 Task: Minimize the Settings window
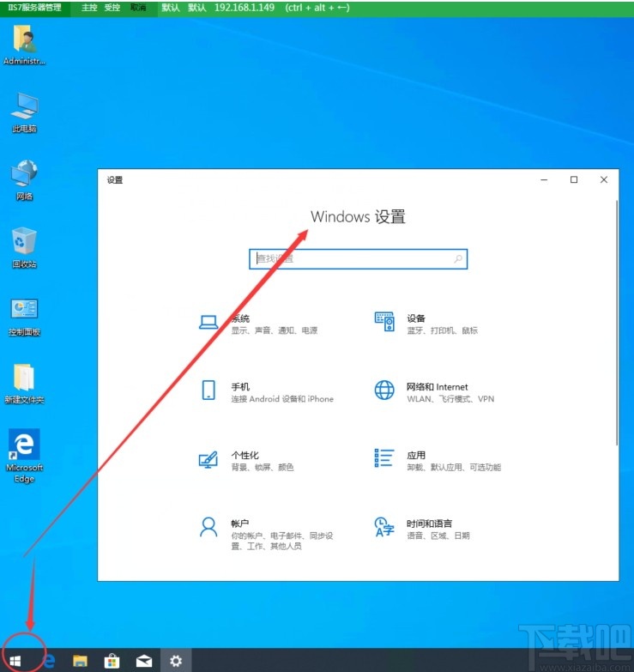click(544, 179)
